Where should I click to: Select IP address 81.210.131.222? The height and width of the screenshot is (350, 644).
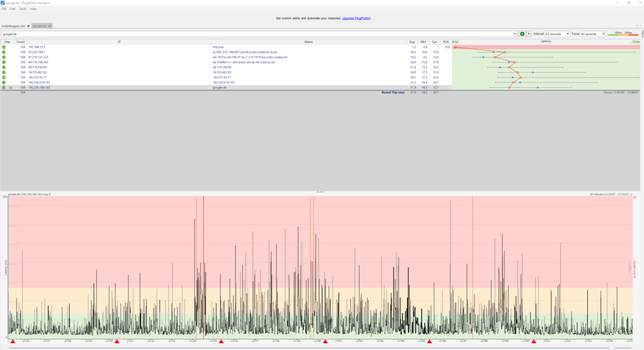pyautogui.click(x=38, y=57)
